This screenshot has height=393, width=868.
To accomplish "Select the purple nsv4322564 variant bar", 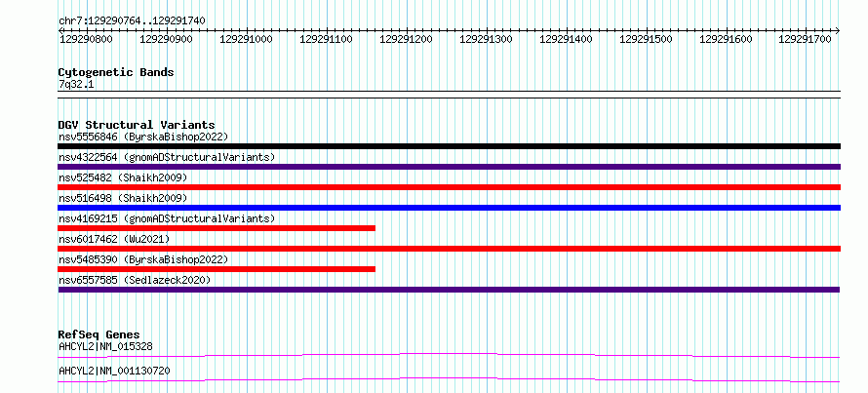I will [x=449, y=167].
